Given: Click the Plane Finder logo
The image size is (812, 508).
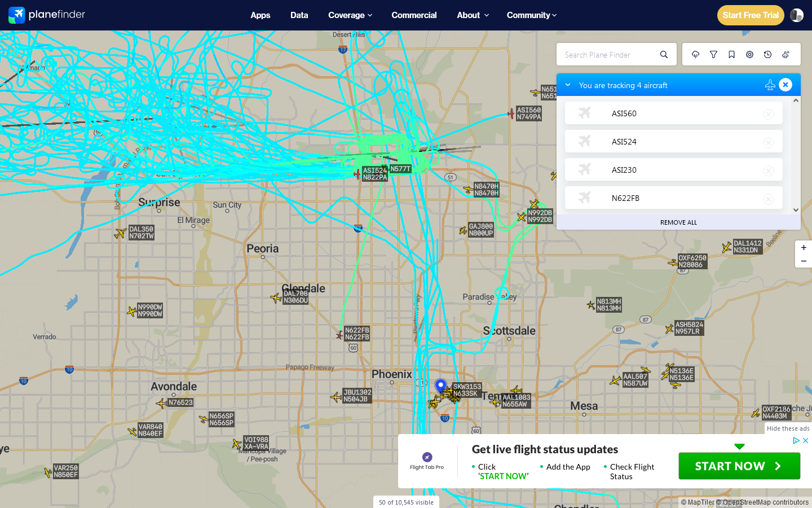Looking at the screenshot, I should pyautogui.click(x=47, y=15).
